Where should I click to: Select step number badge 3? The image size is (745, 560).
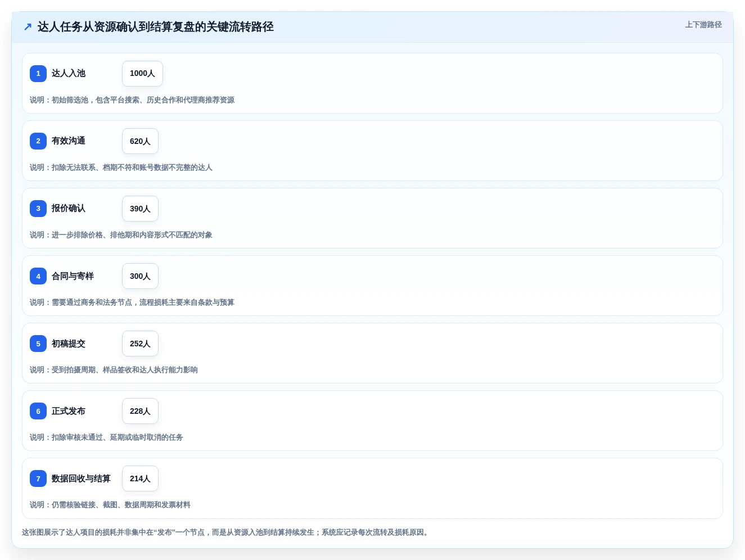point(38,209)
